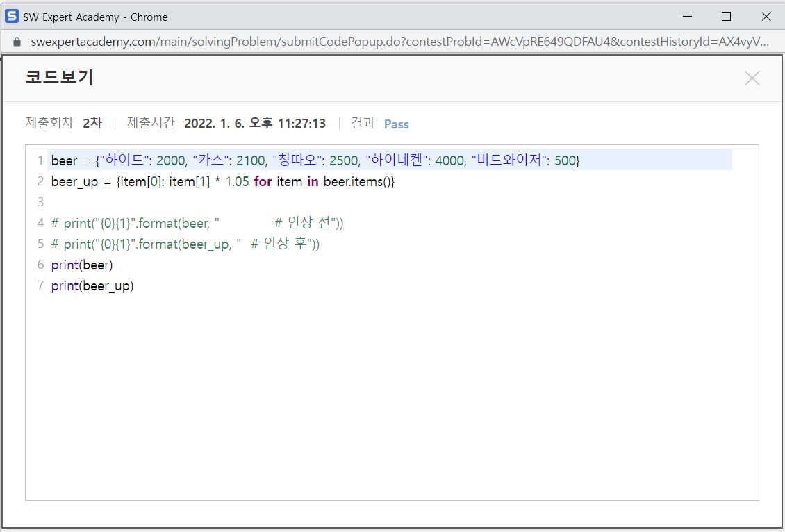Click the 제출시간 label
This screenshot has height=532, width=785.
tap(151, 123)
